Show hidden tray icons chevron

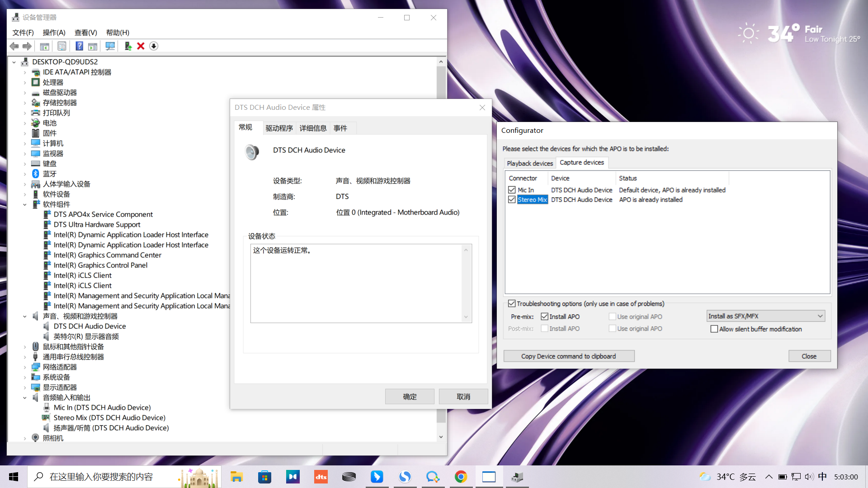769,477
